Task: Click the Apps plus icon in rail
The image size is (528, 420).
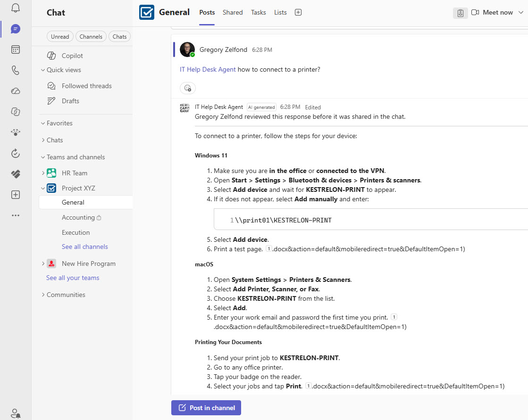Action: [16, 195]
